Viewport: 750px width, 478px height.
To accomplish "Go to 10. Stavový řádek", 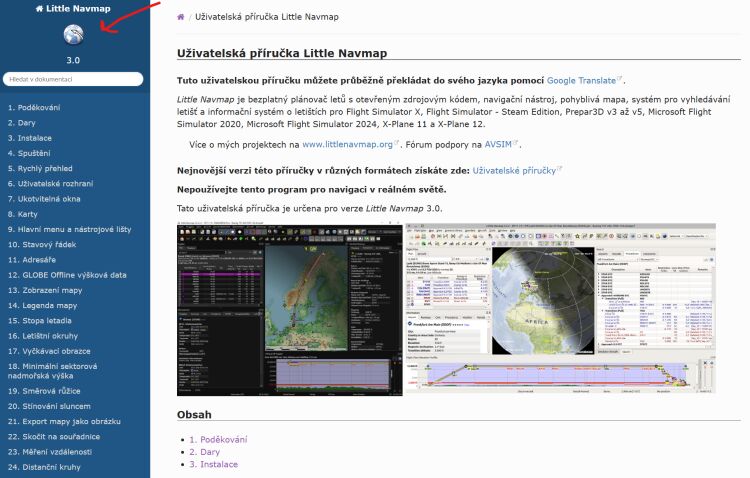I will coord(42,245).
